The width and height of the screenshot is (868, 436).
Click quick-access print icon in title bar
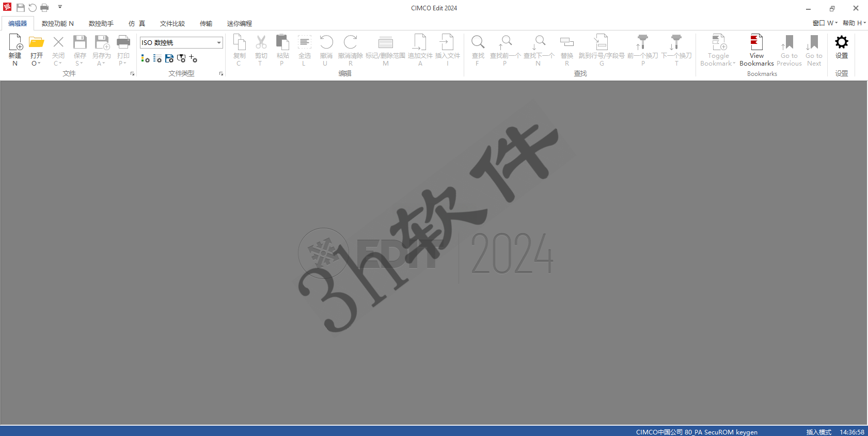point(44,8)
